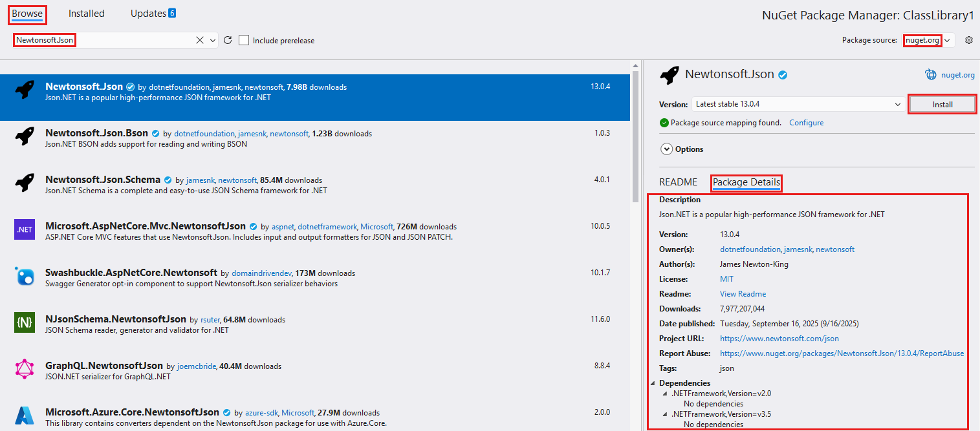Click inside the Newtonsoft.Json search field
The height and width of the screenshot is (431, 980).
click(x=103, y=40)
